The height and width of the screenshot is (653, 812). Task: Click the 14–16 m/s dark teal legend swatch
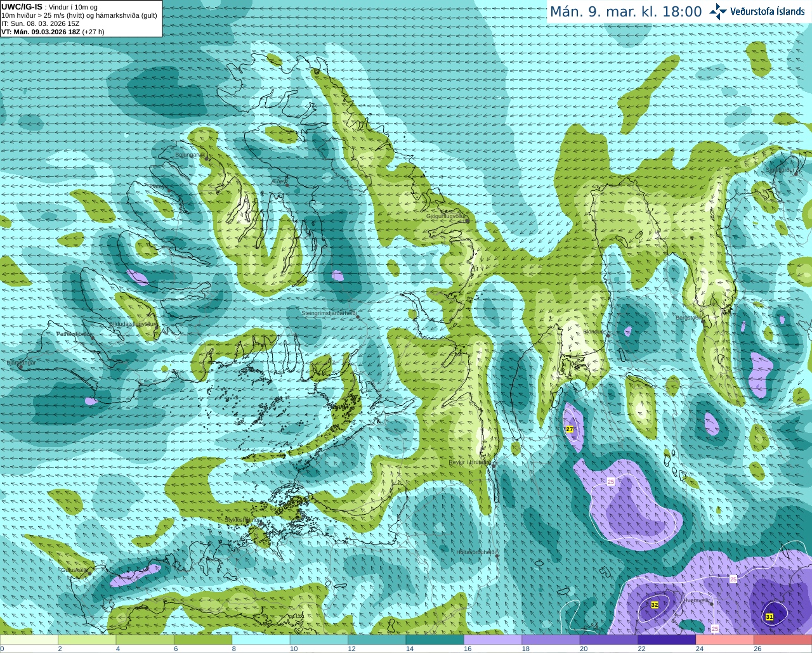435,640
